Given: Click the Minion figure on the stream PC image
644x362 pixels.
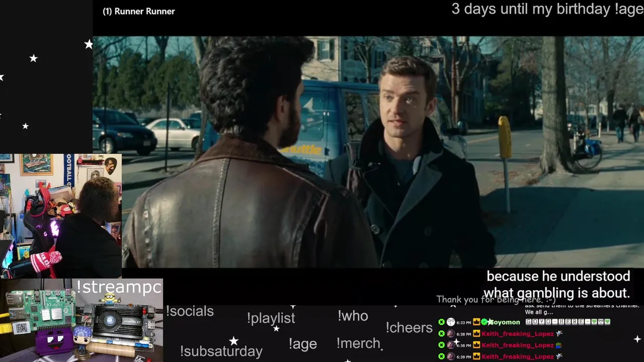Looking at the screenshot, I should click(x=110, y=300).
